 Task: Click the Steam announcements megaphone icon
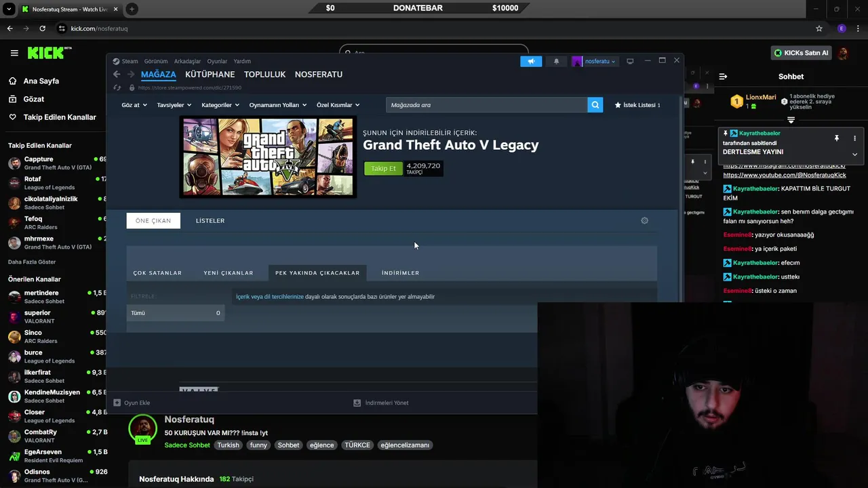click(531, 61)
